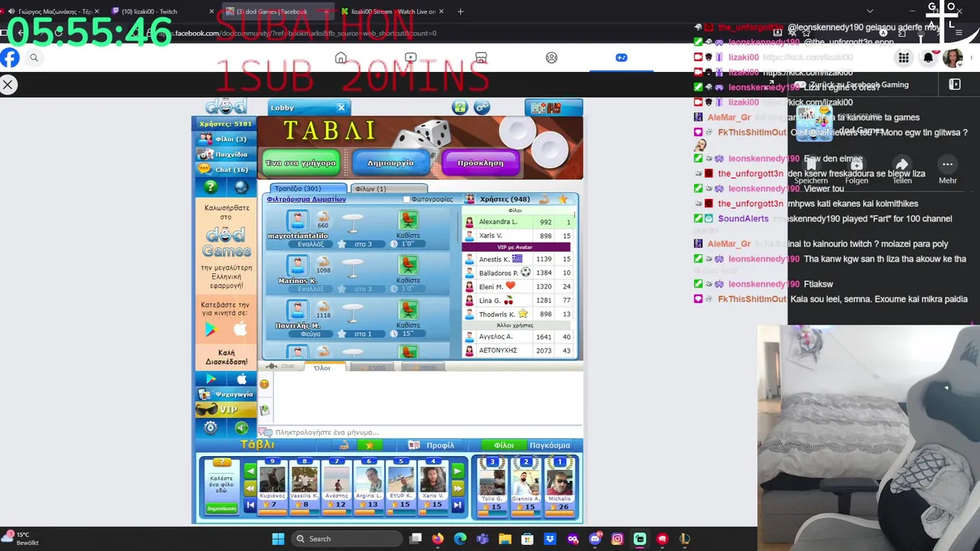Image resolution: width=980 pixels, height=551 pixels.
Task: Open Discord from the taskbar
Action: coord(595,539)
